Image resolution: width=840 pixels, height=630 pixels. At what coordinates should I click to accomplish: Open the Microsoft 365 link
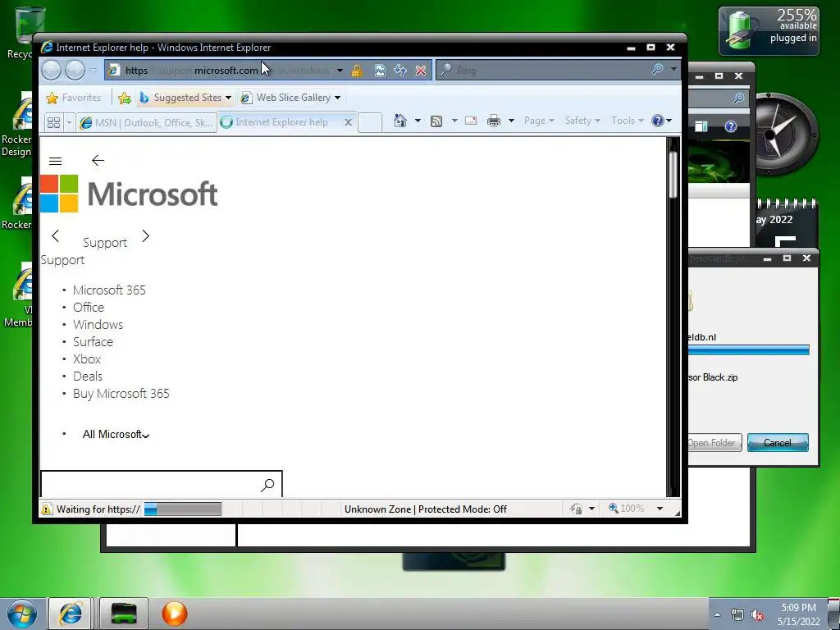[x=109, y=290]
